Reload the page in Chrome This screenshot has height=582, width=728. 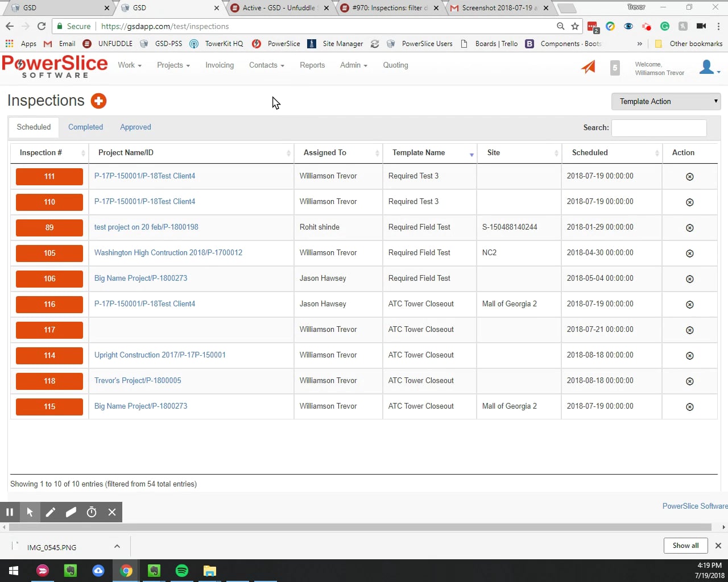pos(41,26)
